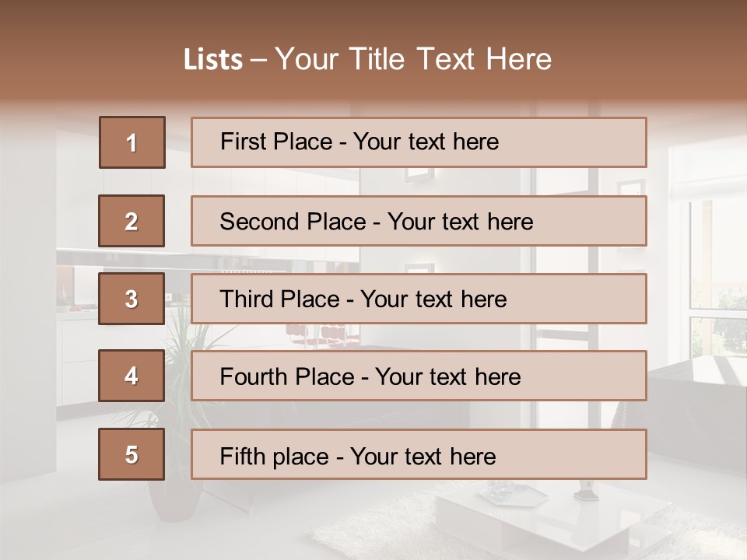Click the dark sofa on the right
The height and width of the screenshot is (560, 747).
693,389
